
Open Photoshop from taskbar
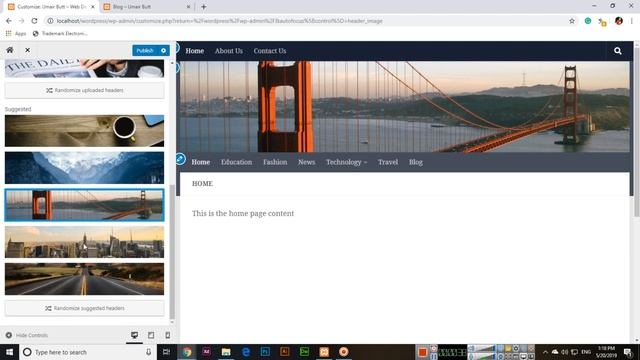tap(265, 352)
